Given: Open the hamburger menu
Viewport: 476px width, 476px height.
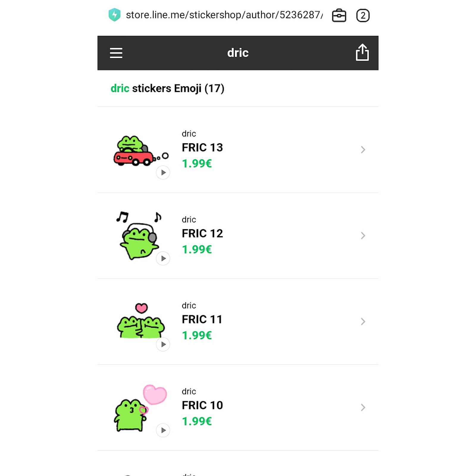Looking at the screenshot, I should (x=116, y=53).
